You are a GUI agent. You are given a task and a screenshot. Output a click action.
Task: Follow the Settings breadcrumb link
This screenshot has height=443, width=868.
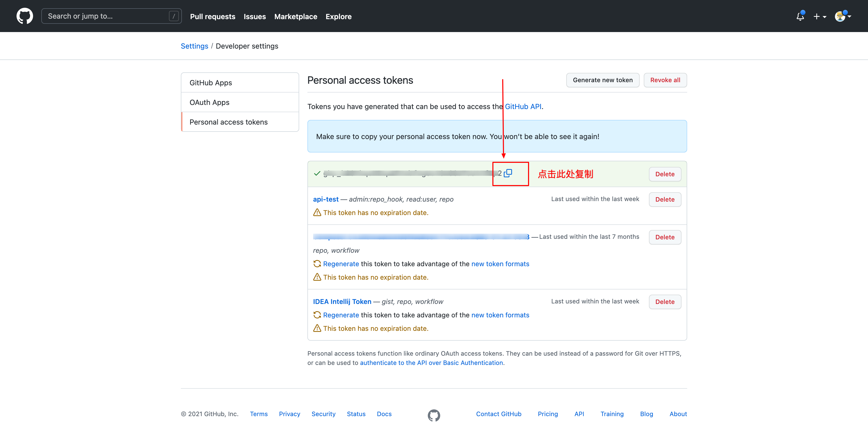[x=195, y=46]
